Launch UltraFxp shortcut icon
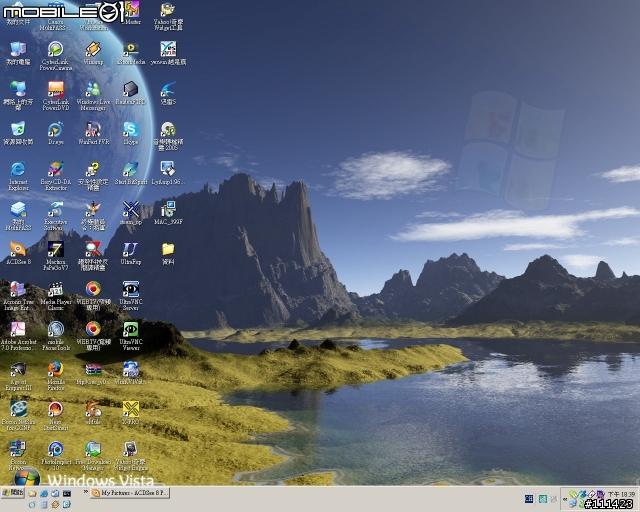 [x=131, y=253]
